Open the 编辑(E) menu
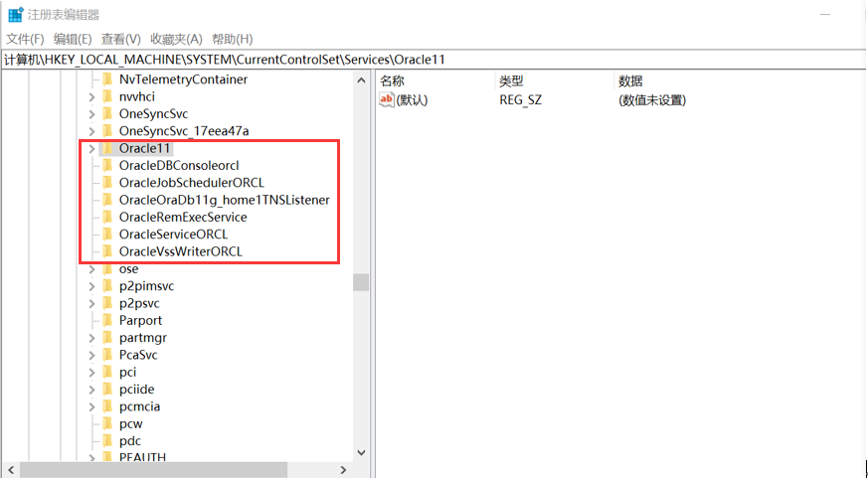This screenshot has width=868, height=478. pos(73,40)
